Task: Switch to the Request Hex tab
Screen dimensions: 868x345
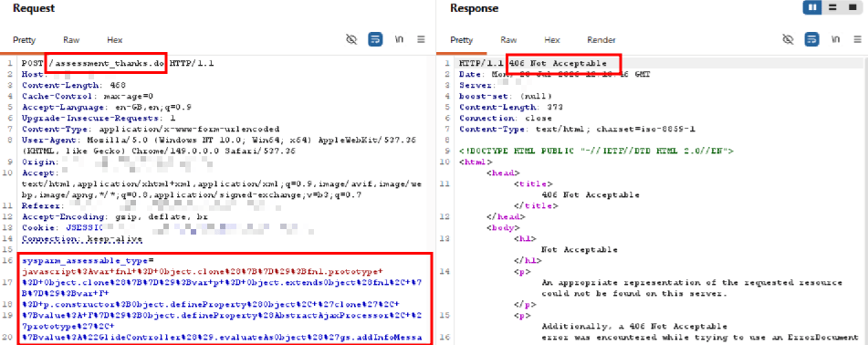Action: (115, 40)
